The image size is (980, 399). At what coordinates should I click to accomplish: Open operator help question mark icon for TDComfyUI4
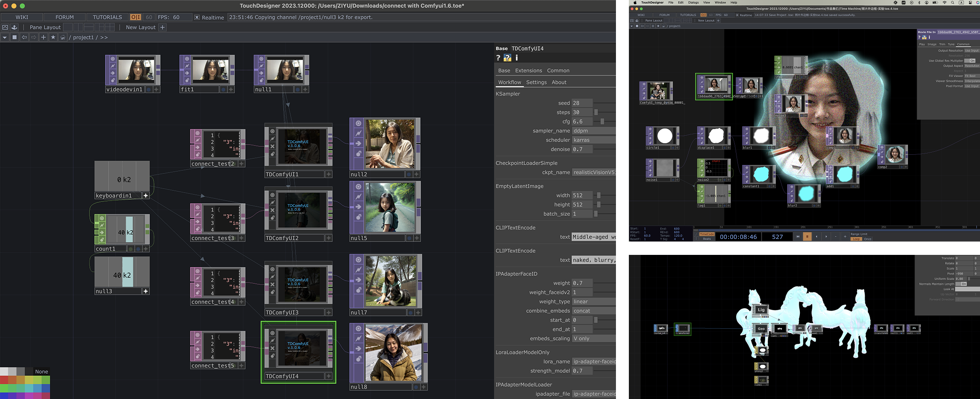click(498, 58)
